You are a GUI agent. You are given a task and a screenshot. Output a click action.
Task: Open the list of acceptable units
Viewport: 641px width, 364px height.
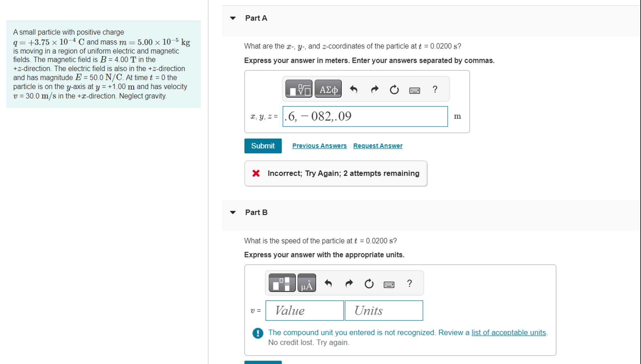(508, 332)
